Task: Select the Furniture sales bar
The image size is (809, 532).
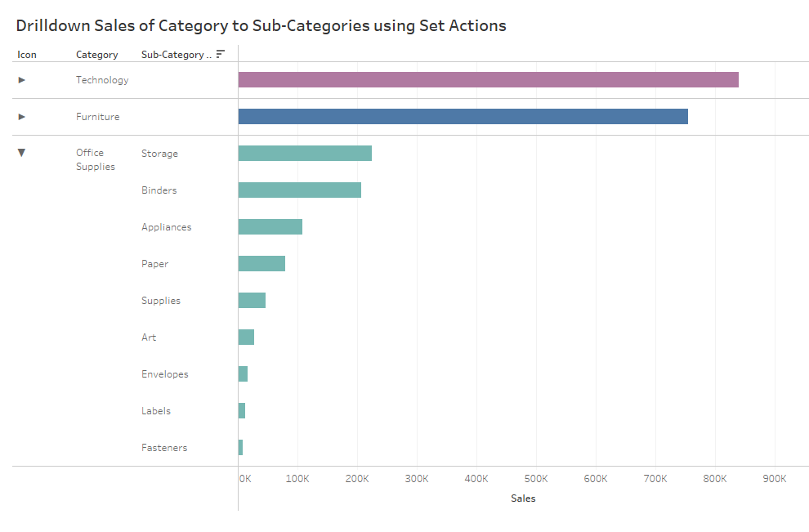Action: pos(463,117)
